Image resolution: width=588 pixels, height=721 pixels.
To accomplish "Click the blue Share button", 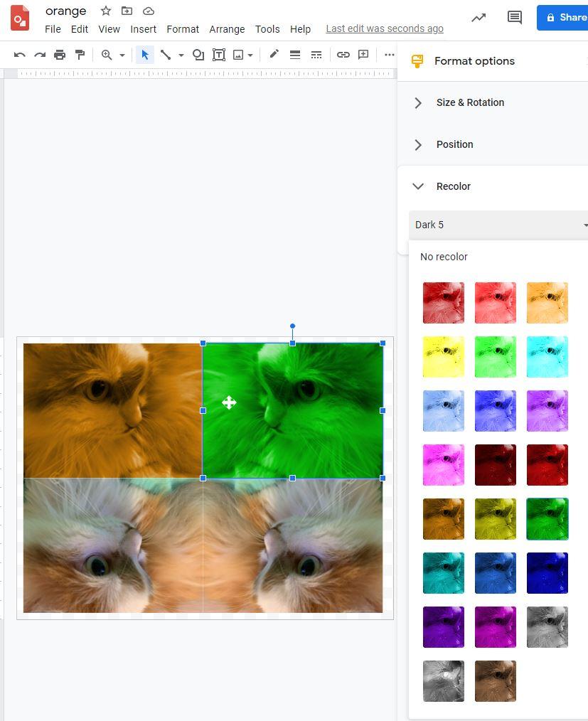I will (x=562, y=18).
